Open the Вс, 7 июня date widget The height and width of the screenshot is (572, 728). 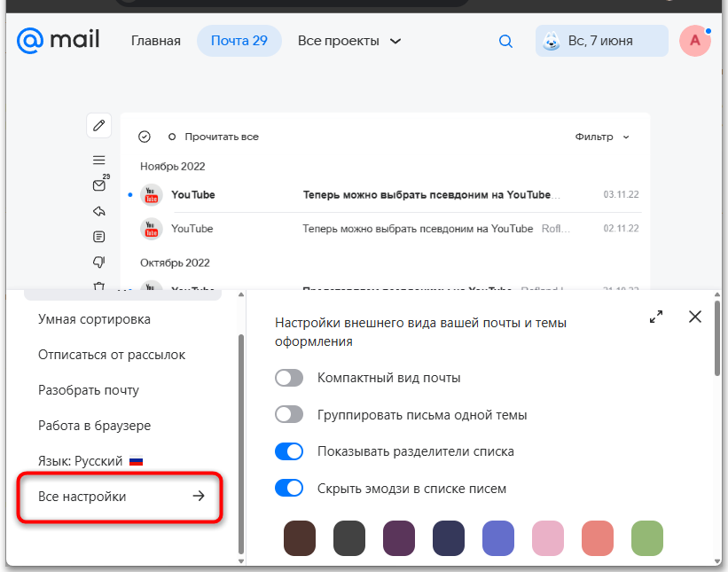(602, 41)
